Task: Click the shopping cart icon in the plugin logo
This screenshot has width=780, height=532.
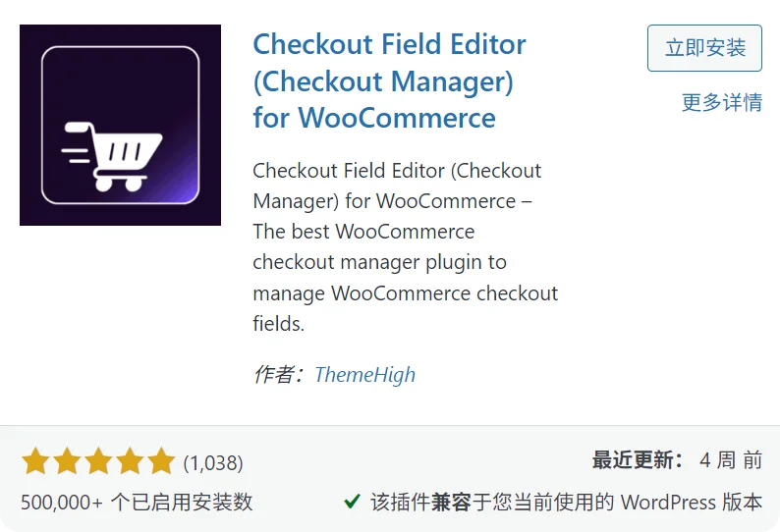Action: (112, 156)
